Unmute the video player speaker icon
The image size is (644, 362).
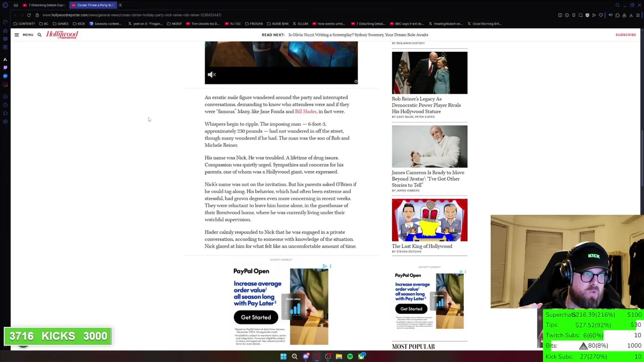pyautogui.click(x=212, y=74)
